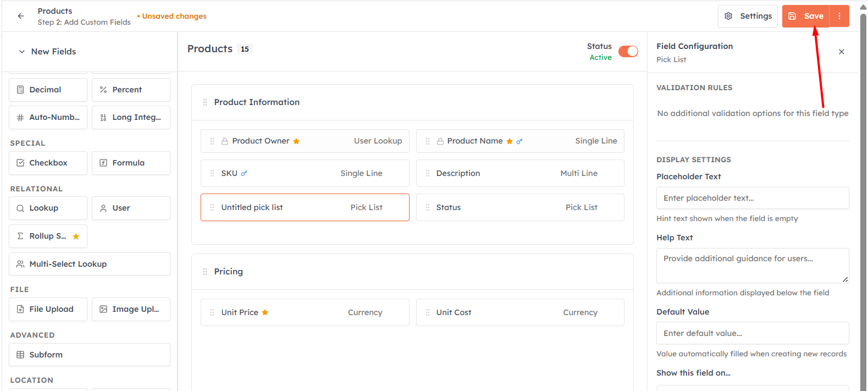Add a Decimal field
Viewport: 868px width, 391px height.
tap(48, 90)
